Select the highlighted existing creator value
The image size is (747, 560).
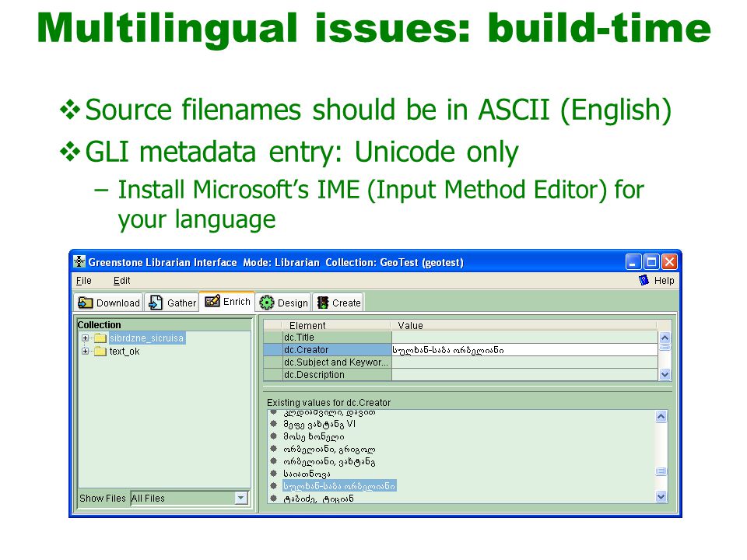coord(339,486)
